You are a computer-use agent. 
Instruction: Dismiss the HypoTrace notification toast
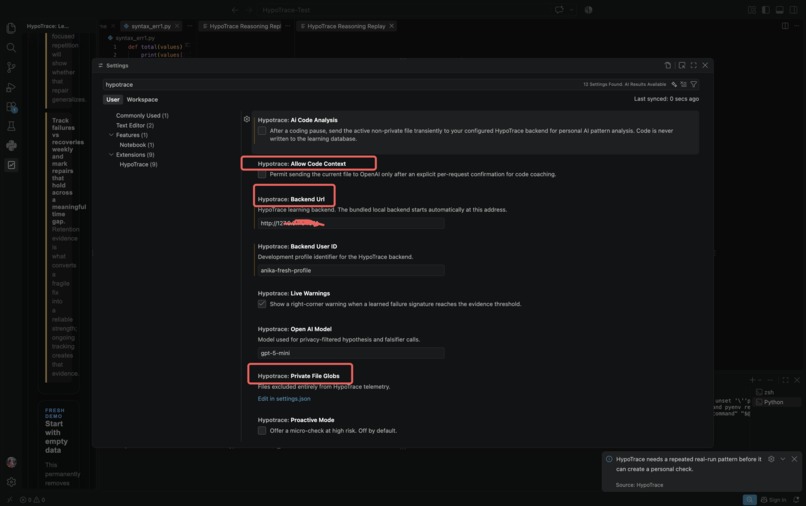[x=794, y=459]
